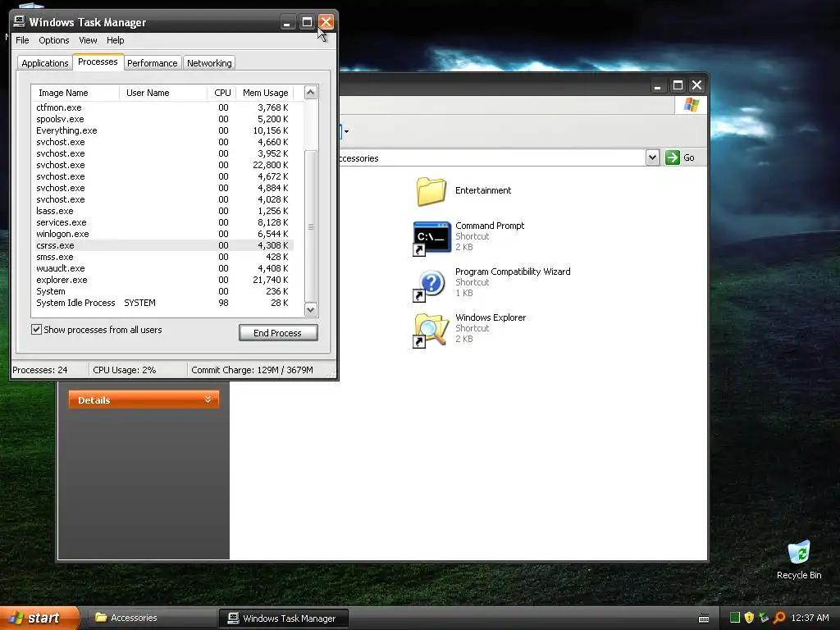The image size is (840, 630).
Task: Switch to the Networking tab
Action: tap(209, 62)
